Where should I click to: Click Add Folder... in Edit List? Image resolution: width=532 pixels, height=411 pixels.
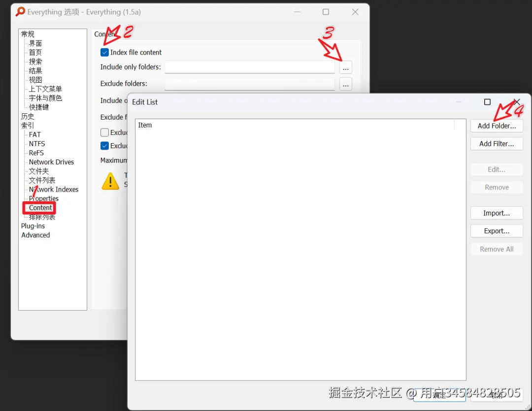(x=497, y=126)
